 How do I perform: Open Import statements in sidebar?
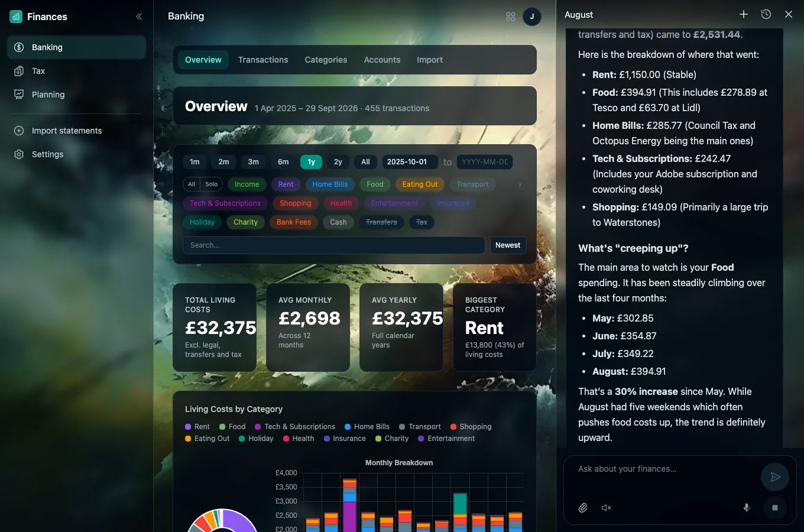[x=76, y=131]
